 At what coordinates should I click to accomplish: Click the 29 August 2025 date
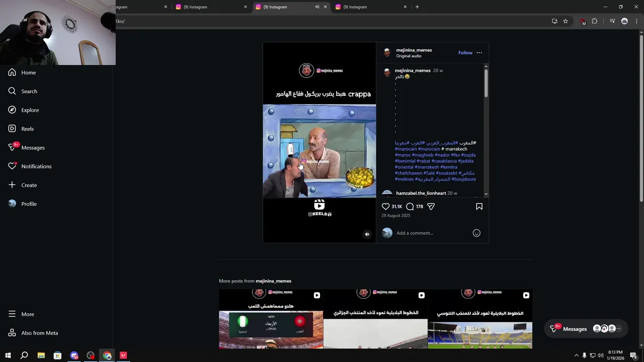pos(395,216)
